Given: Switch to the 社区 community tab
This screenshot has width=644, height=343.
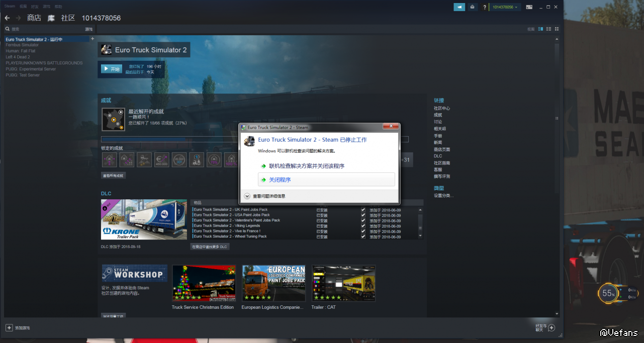Looking at the screenshot, I should pos(68,18).
